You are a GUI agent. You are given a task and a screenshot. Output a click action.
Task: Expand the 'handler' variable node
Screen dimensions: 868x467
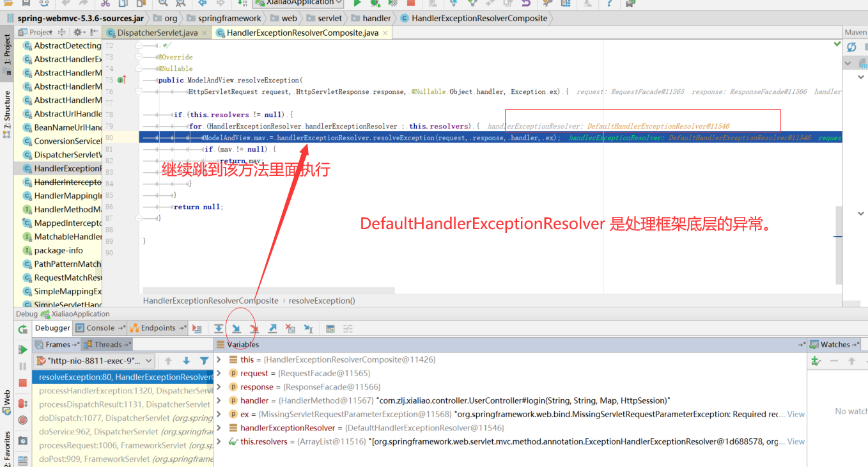pos(219,400)
